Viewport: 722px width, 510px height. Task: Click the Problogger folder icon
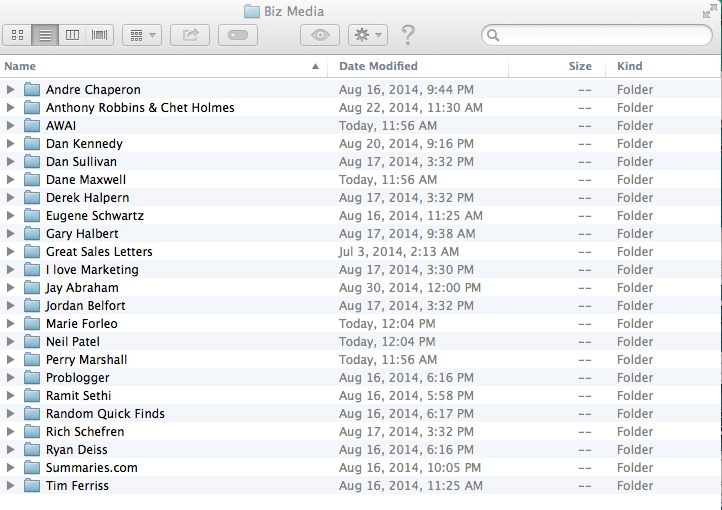pos(32,377)
